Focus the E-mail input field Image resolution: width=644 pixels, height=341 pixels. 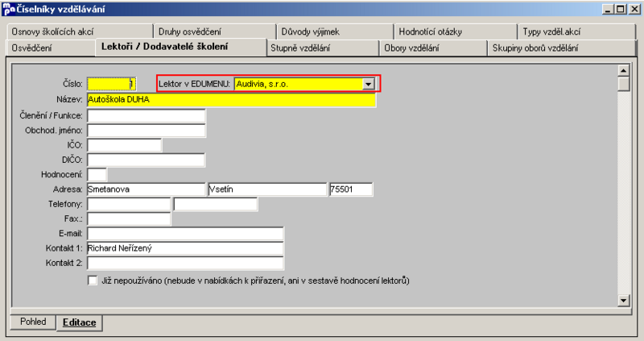[185, 234]
